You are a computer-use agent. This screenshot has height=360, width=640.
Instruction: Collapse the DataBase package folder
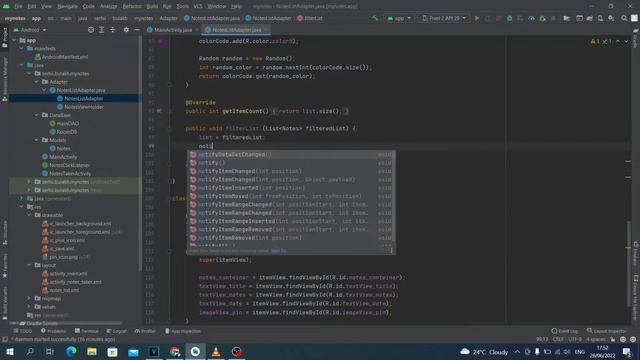(x=36, y=115)
